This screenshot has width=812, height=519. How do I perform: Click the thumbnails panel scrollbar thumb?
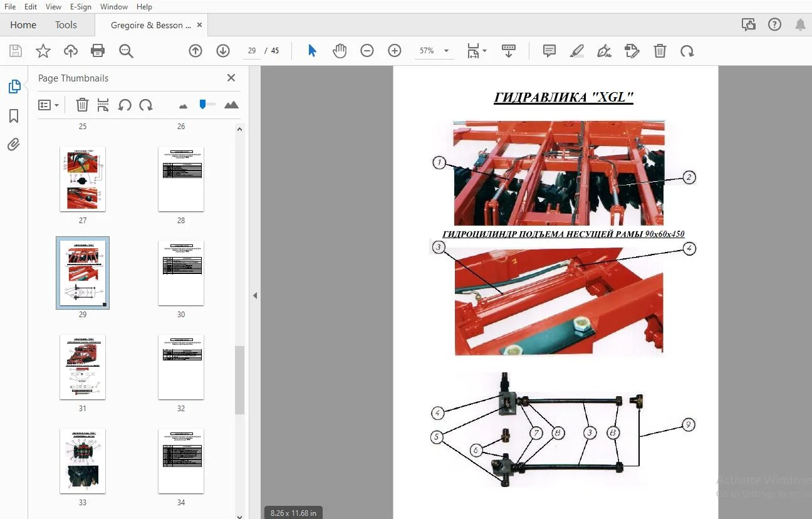[x=239, y=380]
